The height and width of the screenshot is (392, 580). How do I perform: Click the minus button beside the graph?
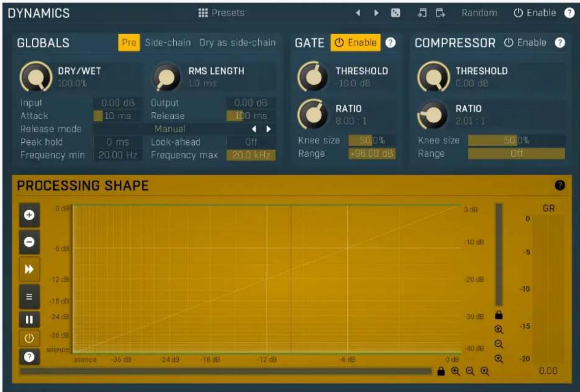point(29,243)
